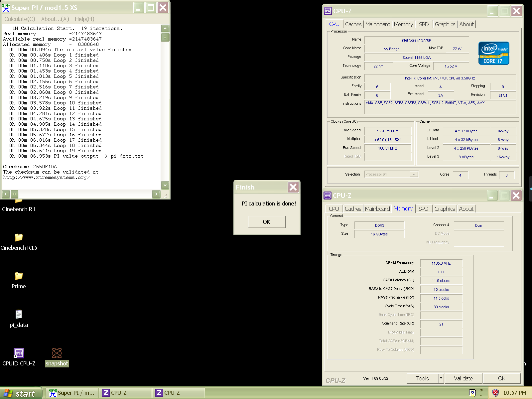Click the OK button in CPU-Z

pyautogui.click(x=501, y=378)
